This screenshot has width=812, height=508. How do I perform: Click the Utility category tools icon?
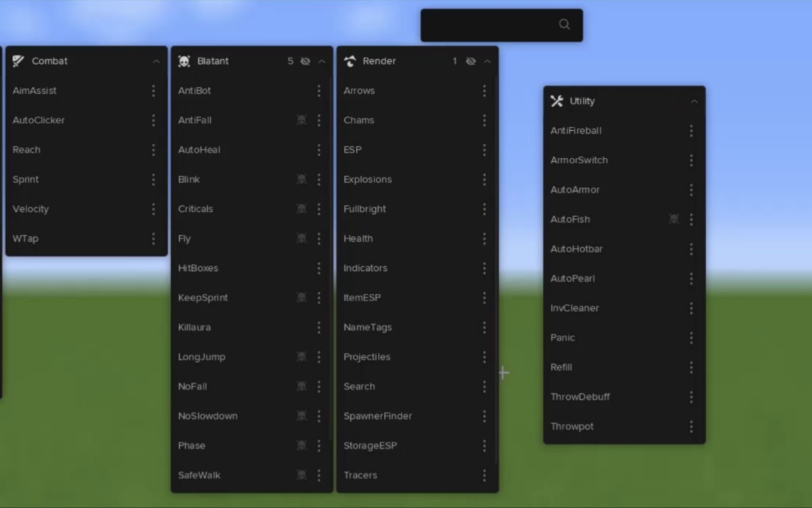click(556, 101)
